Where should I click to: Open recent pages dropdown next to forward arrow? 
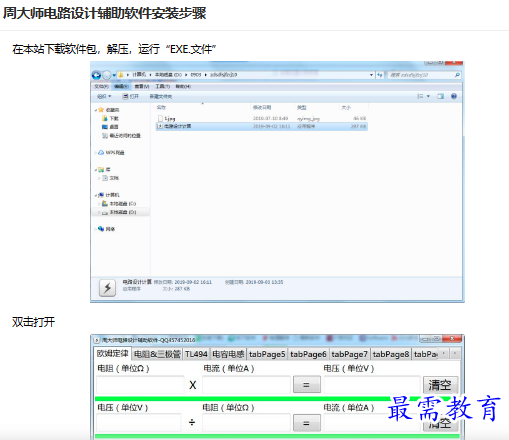[114, 75]
